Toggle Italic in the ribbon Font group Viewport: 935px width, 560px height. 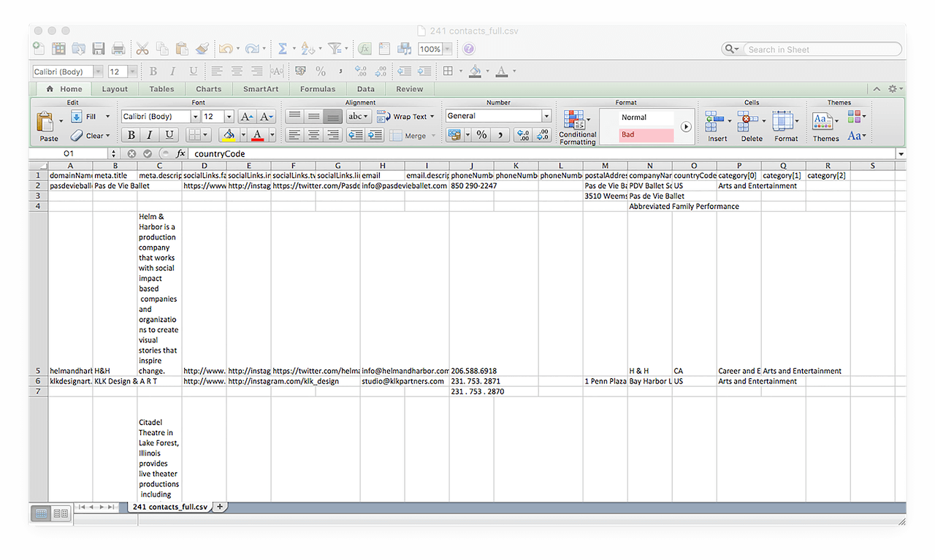point(150,135)
